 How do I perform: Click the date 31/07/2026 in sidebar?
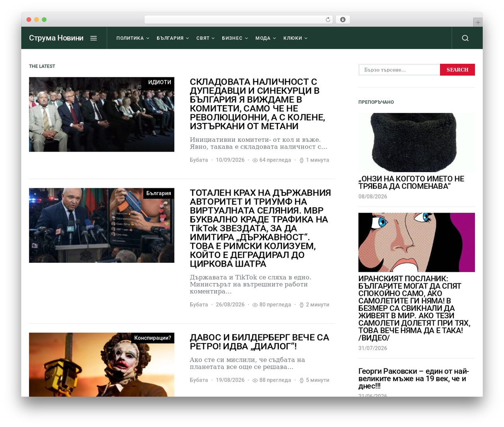pos(372,349)
